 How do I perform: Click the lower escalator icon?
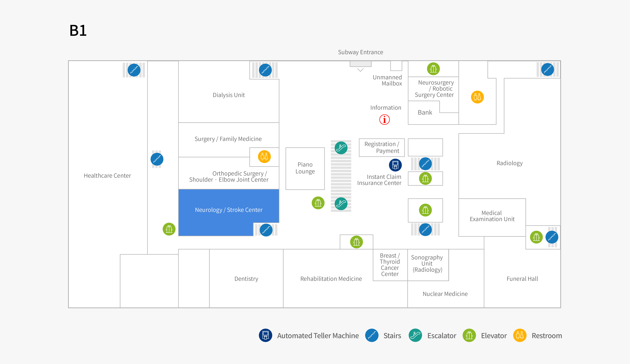click(341, 204)
